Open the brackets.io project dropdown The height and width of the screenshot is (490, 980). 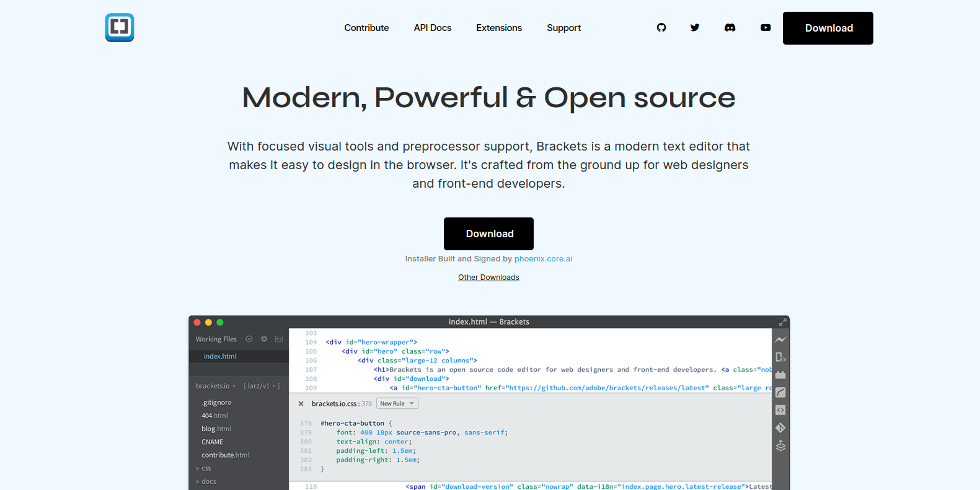(216, 386)
